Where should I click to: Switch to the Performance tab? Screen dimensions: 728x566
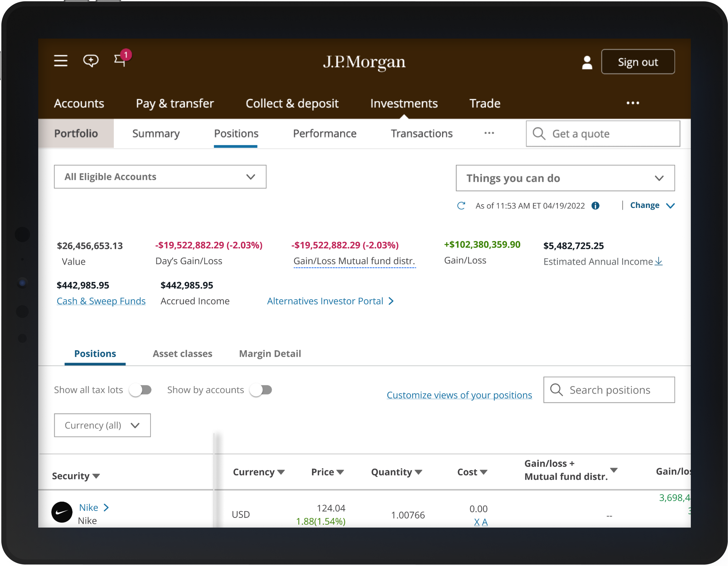pyautogui.click(x=324, y=133)
